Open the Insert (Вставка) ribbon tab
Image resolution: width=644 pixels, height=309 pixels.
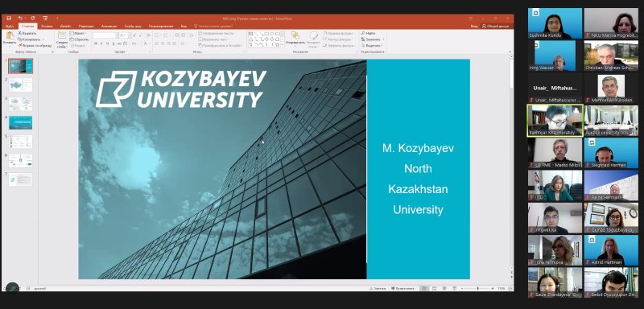point(47,27)
